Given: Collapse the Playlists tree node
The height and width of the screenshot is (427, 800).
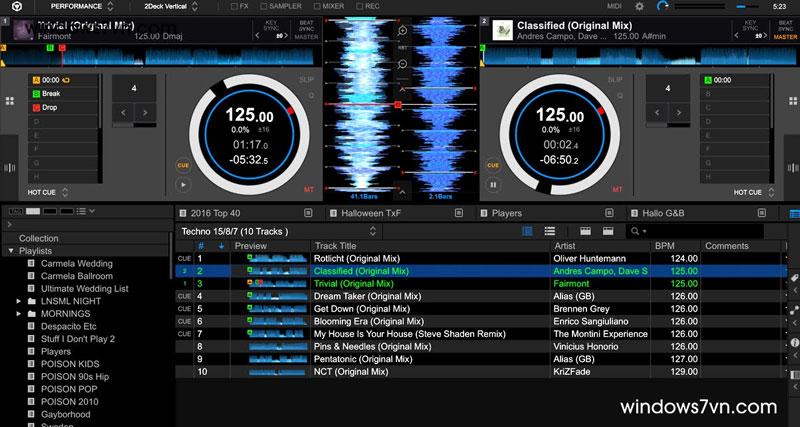Looking at the screenshot, I should point(11,251).
